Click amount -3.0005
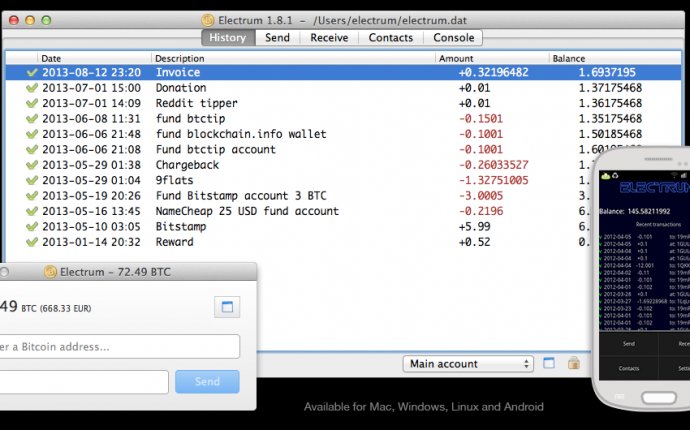 pyautogui.click(x=481, y=196)
